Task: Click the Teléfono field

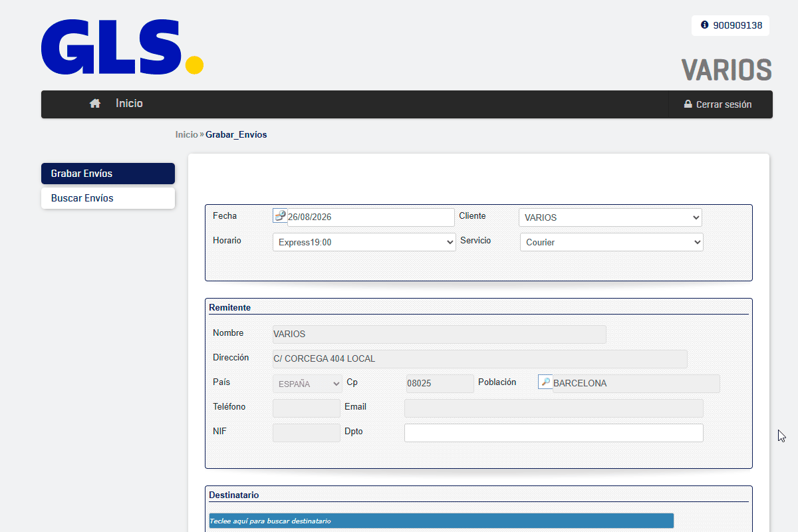Action: coord(307,408)
